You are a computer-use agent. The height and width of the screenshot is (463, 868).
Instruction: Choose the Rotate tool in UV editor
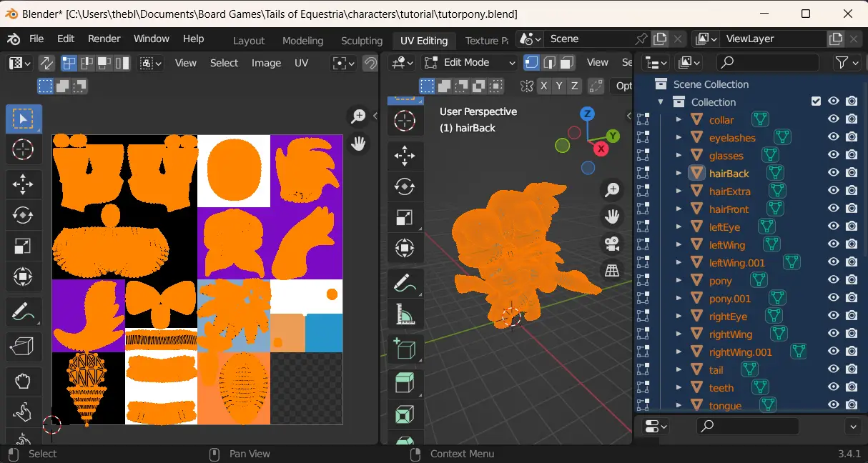24,215
